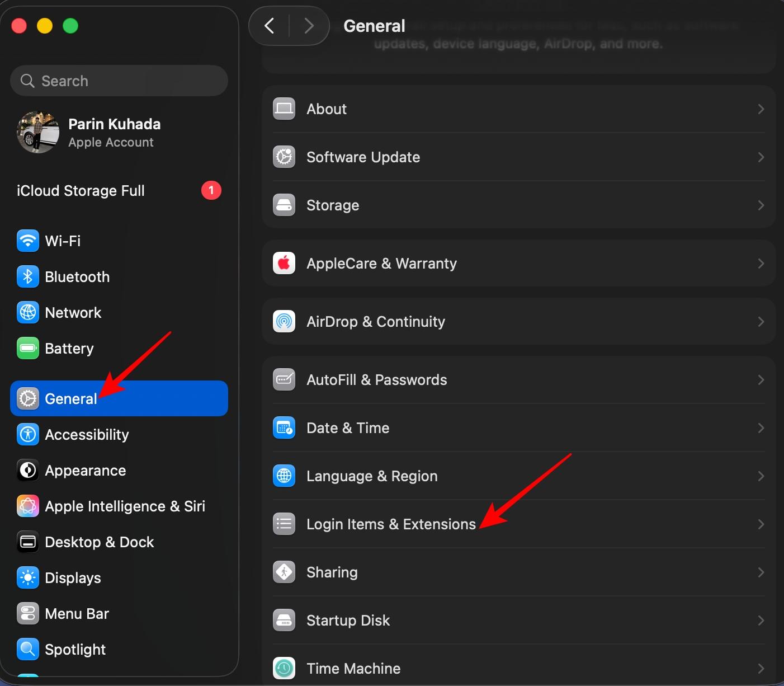Click the red notification badge
Image resolution: width=784 pixels, height=686 pixels.
tap(211, 190)
